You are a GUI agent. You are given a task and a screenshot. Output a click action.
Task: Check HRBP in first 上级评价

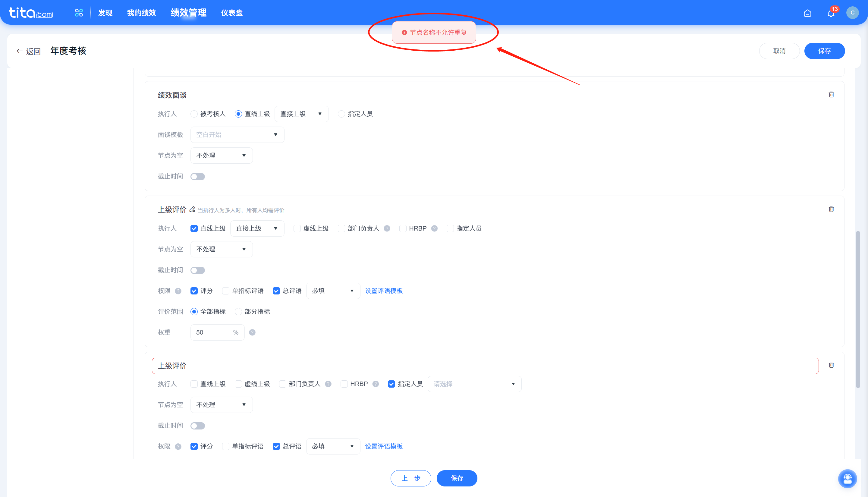tap(403, 228)
